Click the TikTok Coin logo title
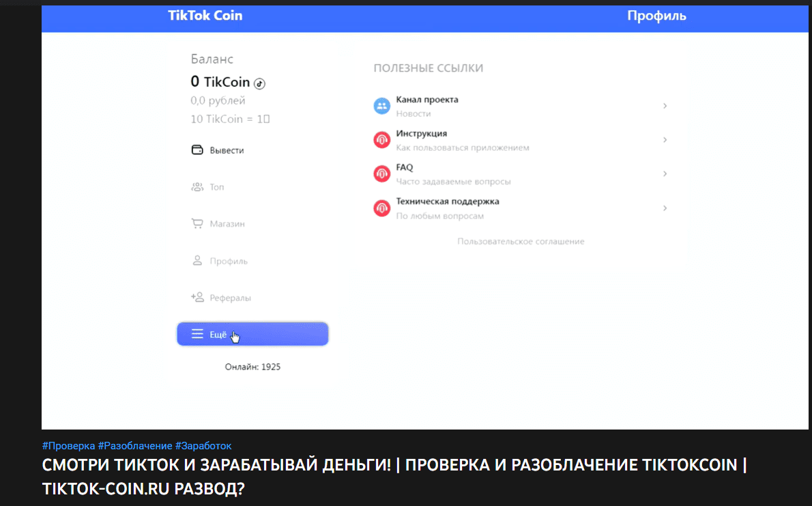Image resolution: width=812 pixels, height=506 pixels. pyautogui.click(x=205, y=16)
